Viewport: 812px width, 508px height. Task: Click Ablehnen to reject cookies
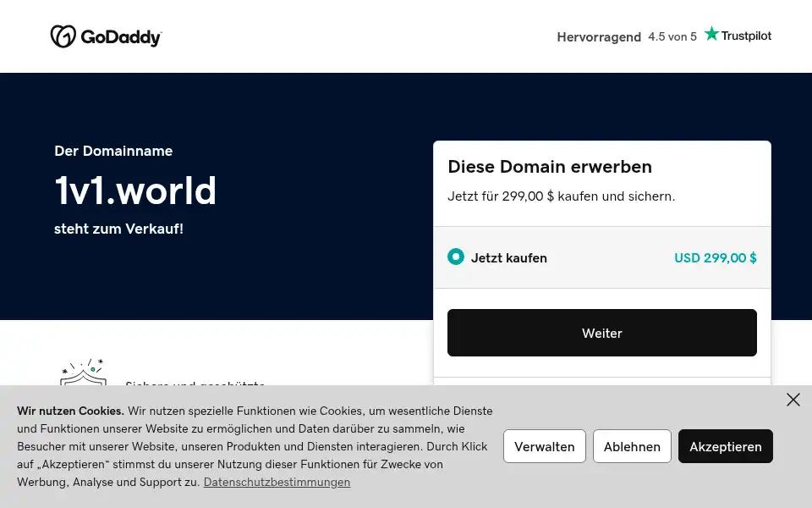pos(632,446)
